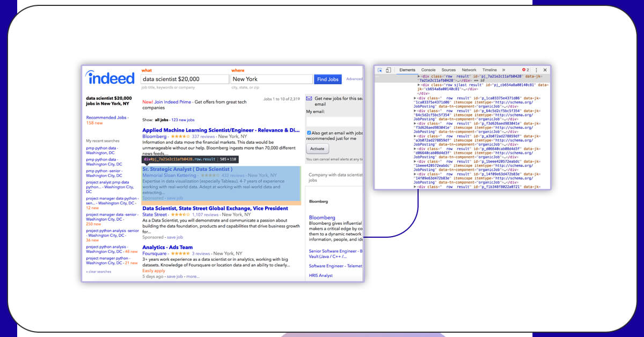Open the 'Analytics - Ads Team' job title
644x337 pixels.
pyautogui.click(x=167, y=247)
